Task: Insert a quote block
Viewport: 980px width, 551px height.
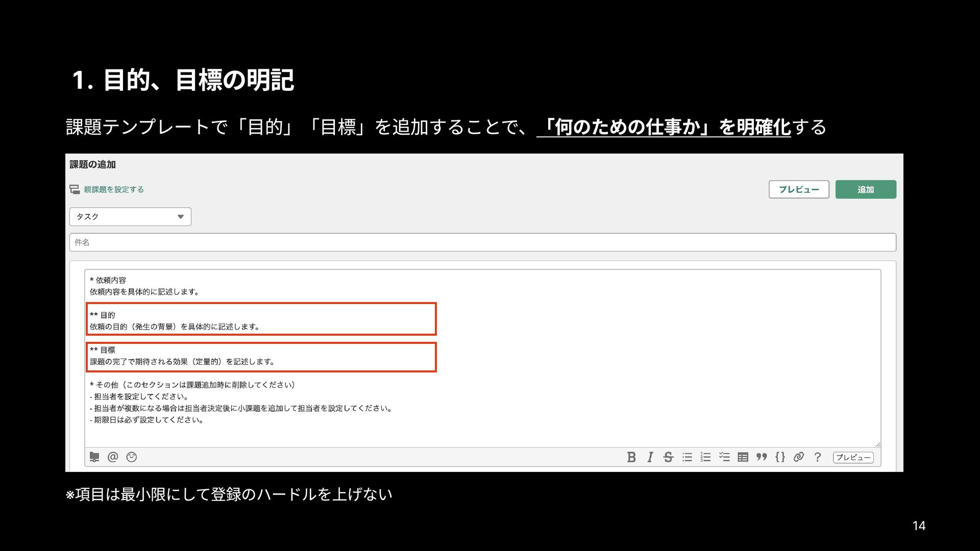Action: [x=762, y=457]
